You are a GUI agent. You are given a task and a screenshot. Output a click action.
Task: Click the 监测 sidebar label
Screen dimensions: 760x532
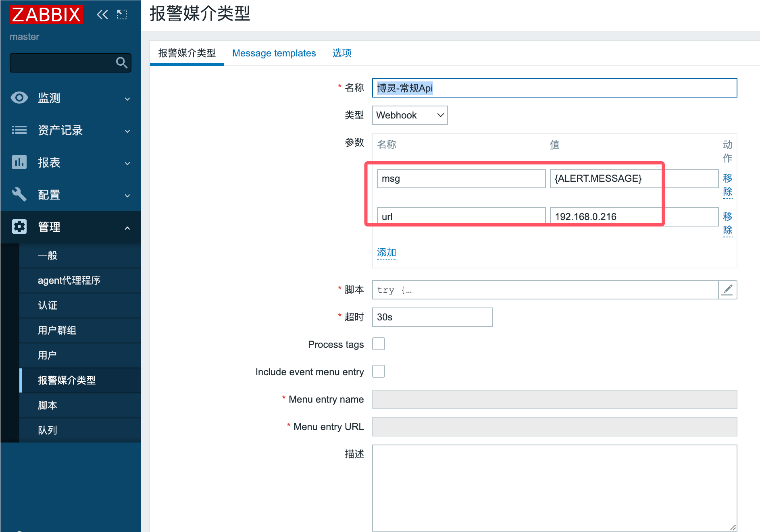coord(49,98)
